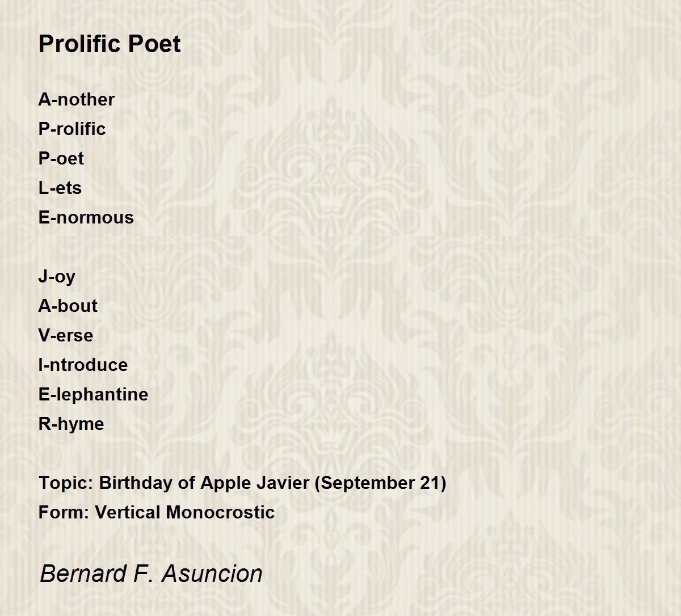Viewport: 681px width, 616px height.
Task: Click the line P-rolific
Action: point(72,129)
